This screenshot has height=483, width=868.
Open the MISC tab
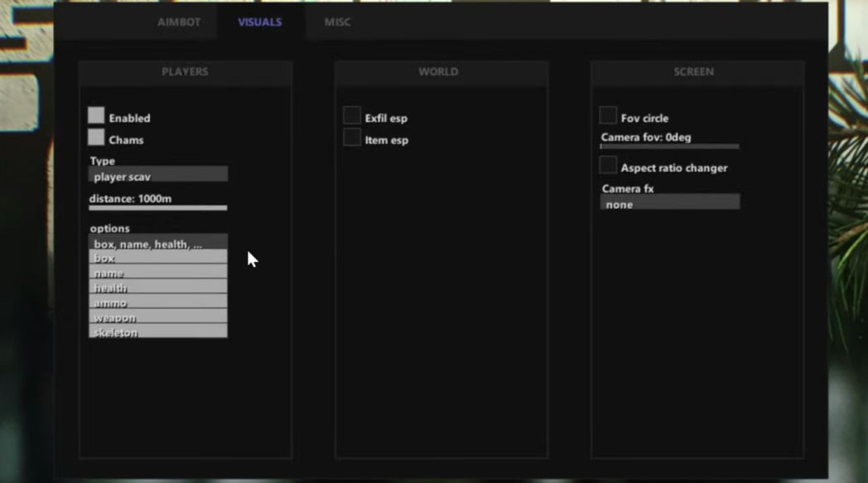click(337, 22)
